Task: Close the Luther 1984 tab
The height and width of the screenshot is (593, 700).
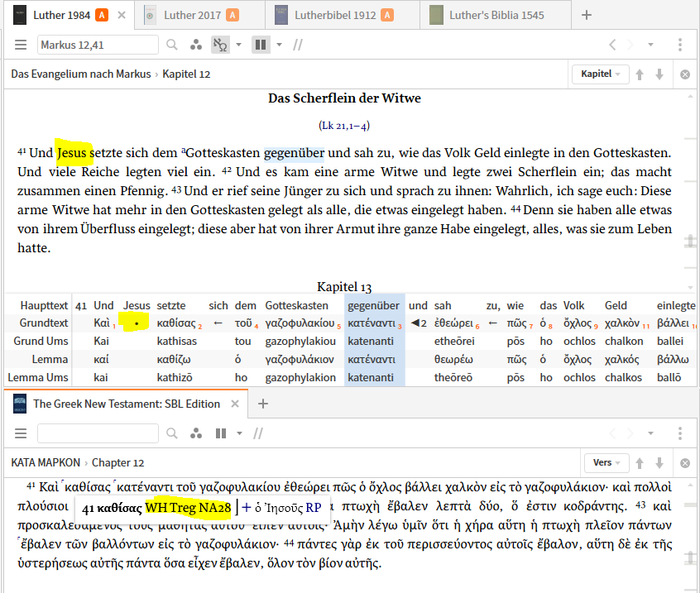Action: pyautogui.click(x=122, y=15)
